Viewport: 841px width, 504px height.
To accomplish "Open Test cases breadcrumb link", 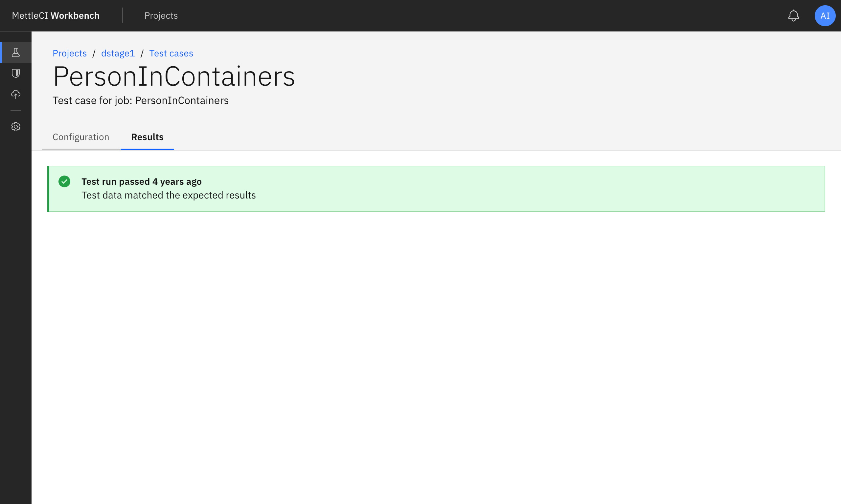I will pyautogui.click(x=171, y=53).
